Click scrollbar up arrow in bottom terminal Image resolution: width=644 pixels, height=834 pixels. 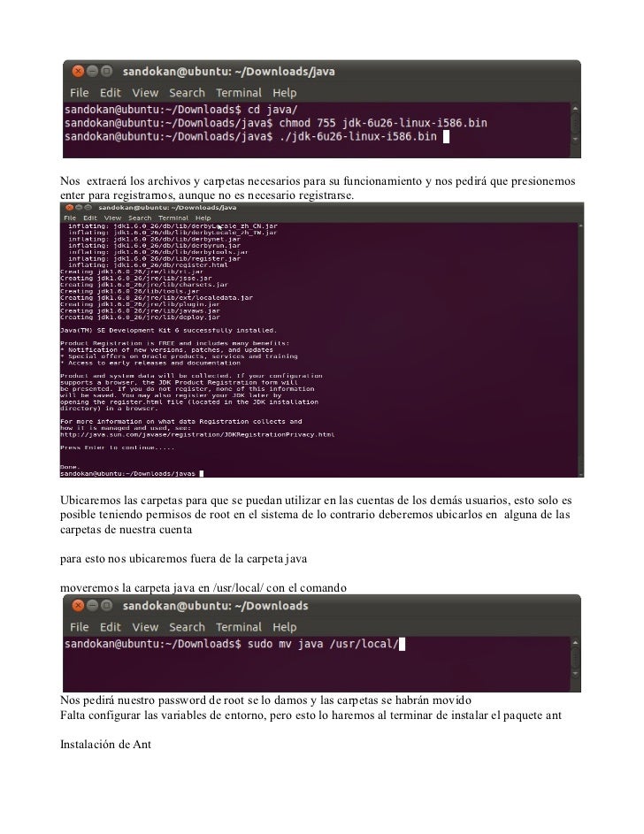pos(575,643)
